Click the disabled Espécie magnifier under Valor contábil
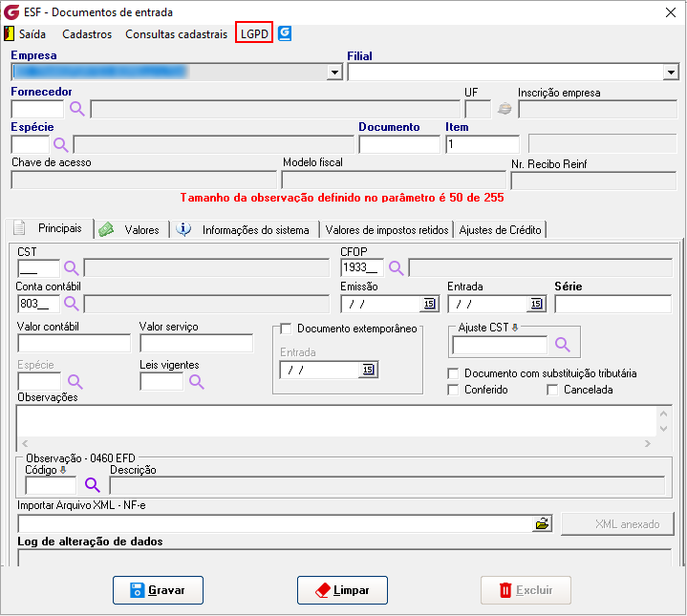 pos(75,382)
